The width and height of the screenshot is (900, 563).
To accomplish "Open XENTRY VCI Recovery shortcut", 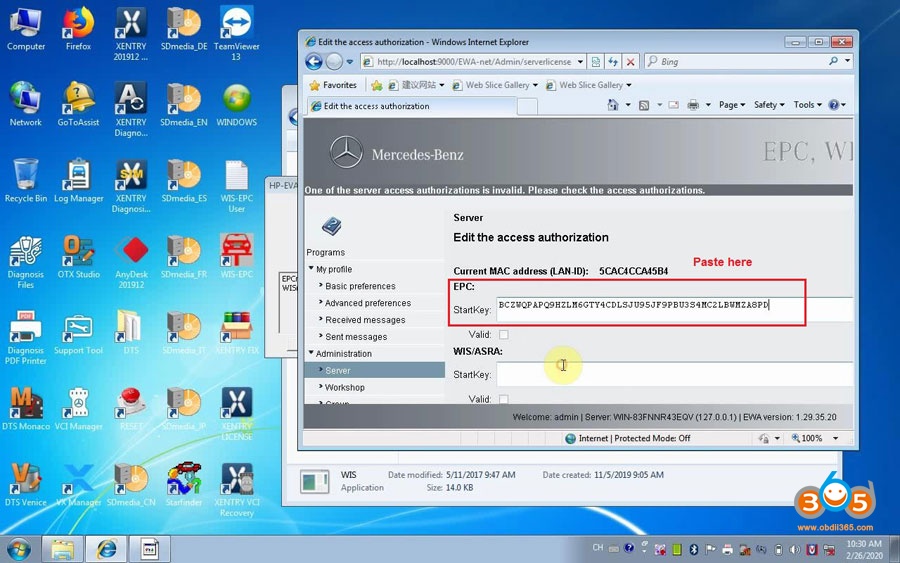I will 236,490.
